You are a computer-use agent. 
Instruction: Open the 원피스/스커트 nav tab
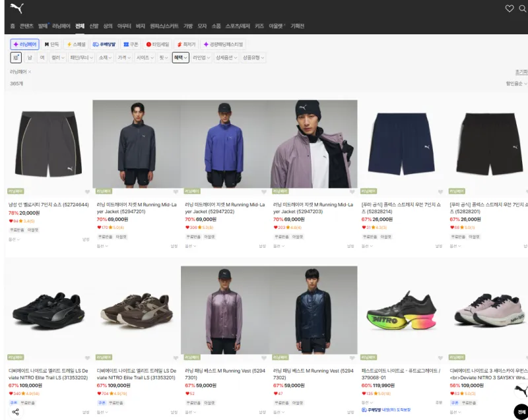[164, 26]
